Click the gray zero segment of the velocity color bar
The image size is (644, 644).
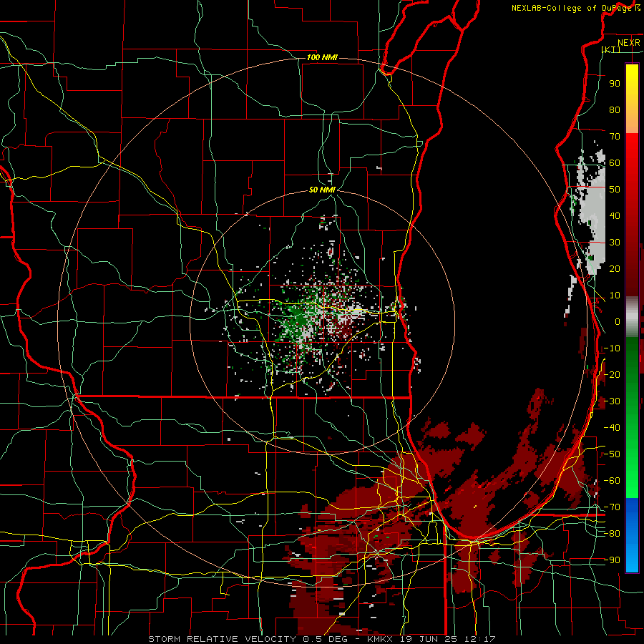pyautogui.click(x=632, y=317)
